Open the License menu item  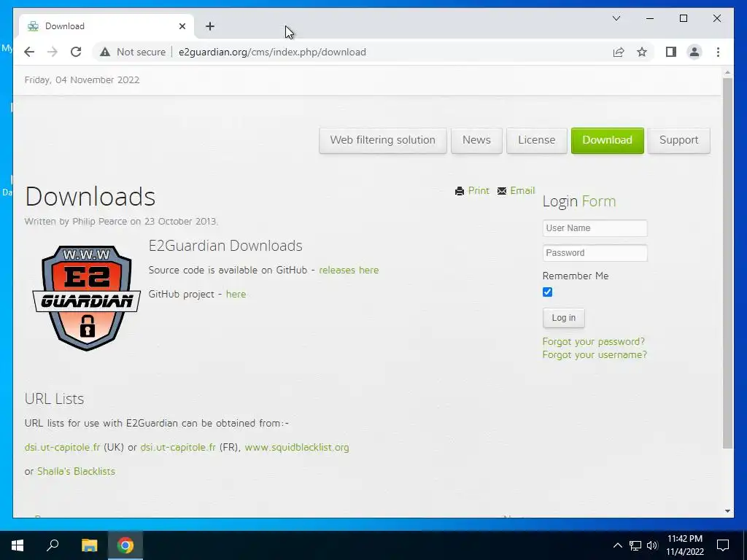(536, 140)
